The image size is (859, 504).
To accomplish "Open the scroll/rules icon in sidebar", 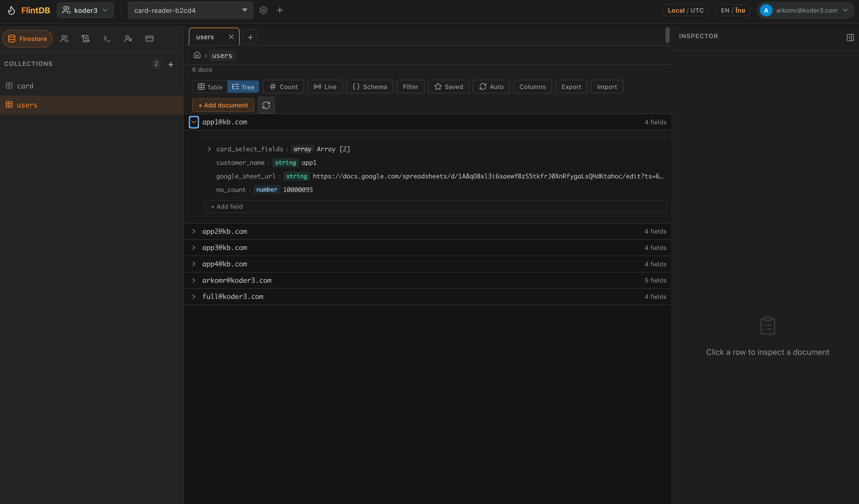I will [85, 38].
